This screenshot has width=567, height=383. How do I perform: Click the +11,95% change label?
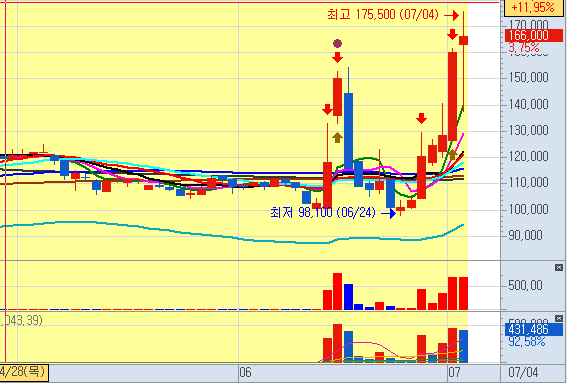534,8
